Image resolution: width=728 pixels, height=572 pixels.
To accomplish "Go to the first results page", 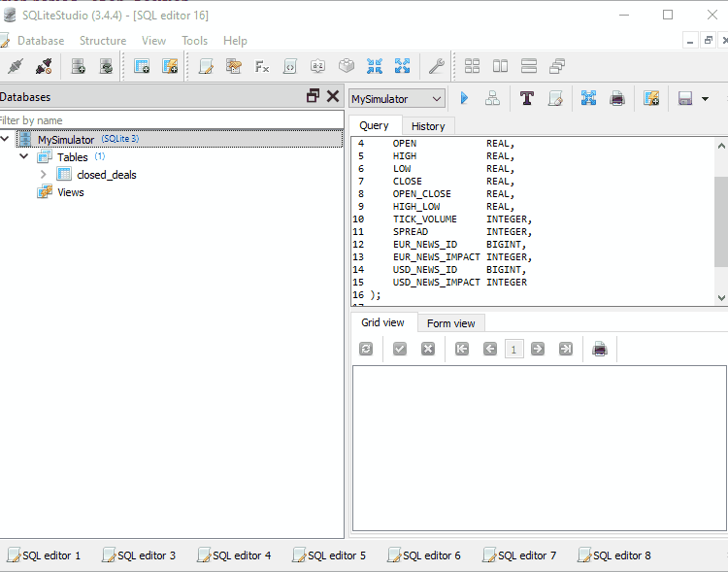I will pyautogui.click(x=462, y=349).
